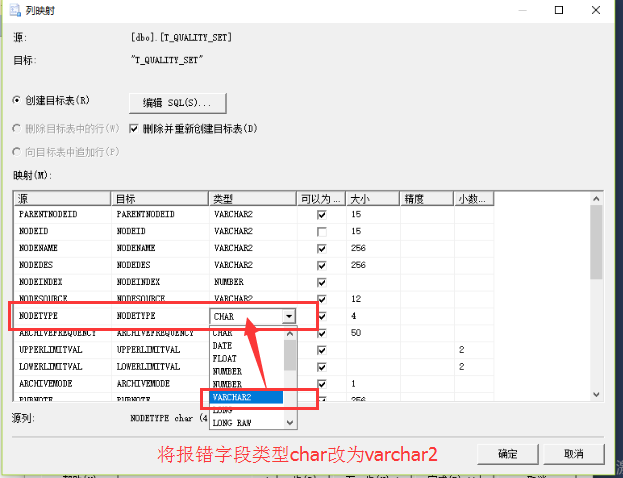Maximize the 列映射 window
This screenshot has height=478, width=623.
click(x=559, y=10)
